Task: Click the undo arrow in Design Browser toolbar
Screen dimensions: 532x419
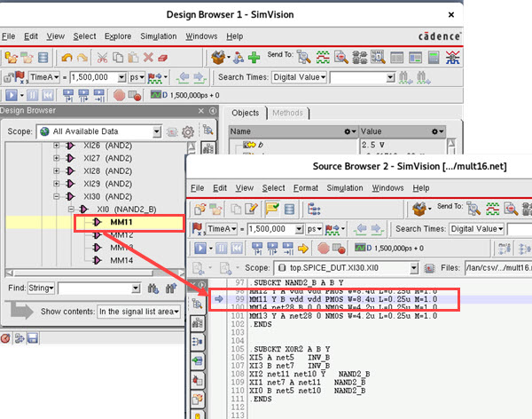Action: pos(66,58)
